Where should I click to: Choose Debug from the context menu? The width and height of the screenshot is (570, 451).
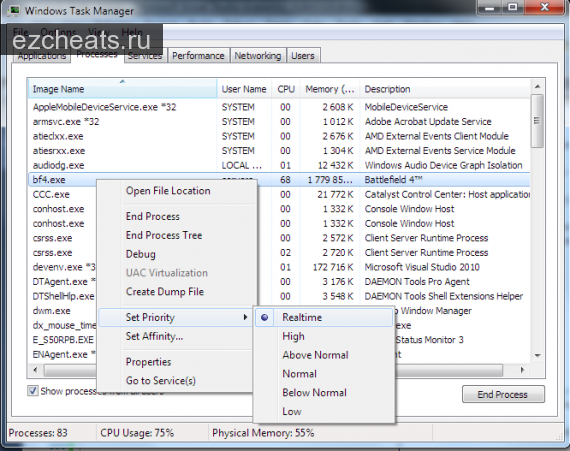click(141, 254)
